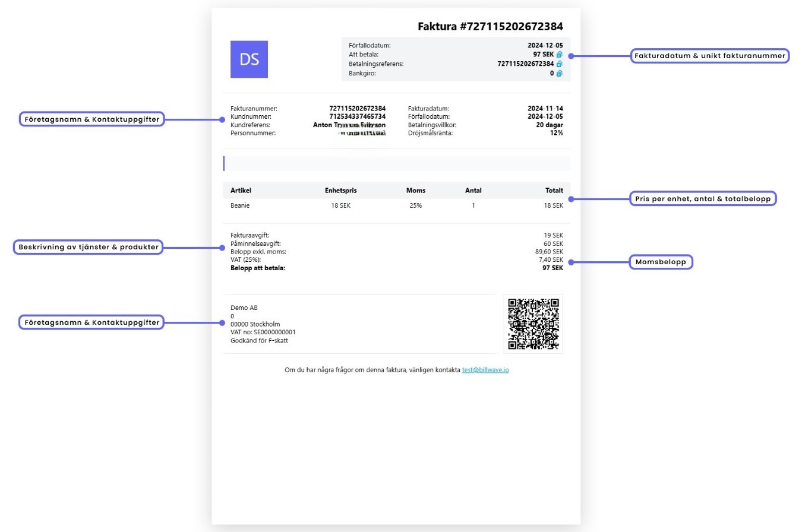
Task: Select the "Beanie" article row name
Action: click(x=240, y=205)
